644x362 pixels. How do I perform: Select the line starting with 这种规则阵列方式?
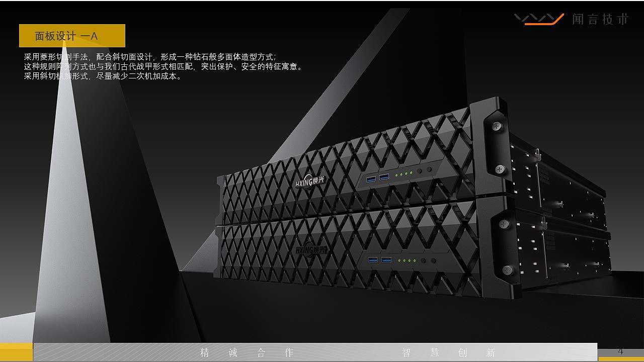click(x=164, y=66)
